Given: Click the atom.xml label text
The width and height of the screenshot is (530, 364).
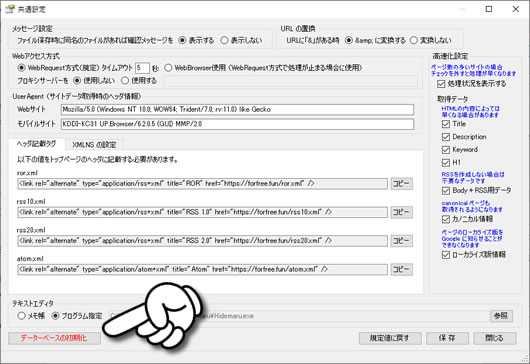Looking at the screenshot, I should [30, 259].
